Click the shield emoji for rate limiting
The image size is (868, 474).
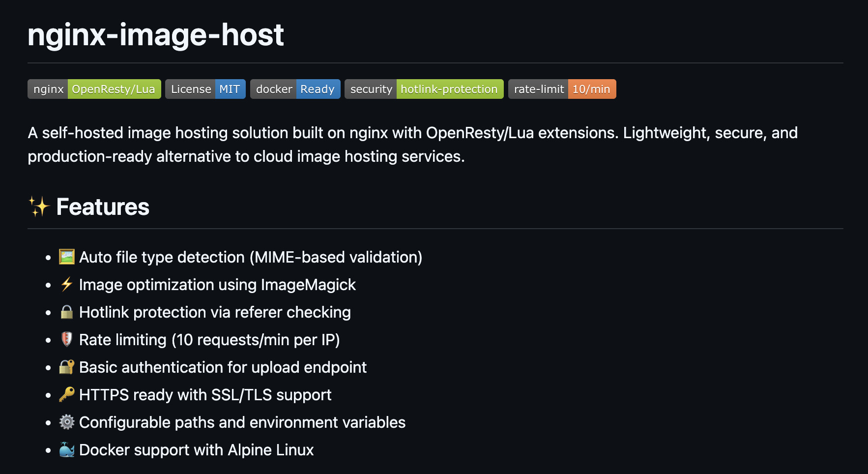tap(67, 339)
